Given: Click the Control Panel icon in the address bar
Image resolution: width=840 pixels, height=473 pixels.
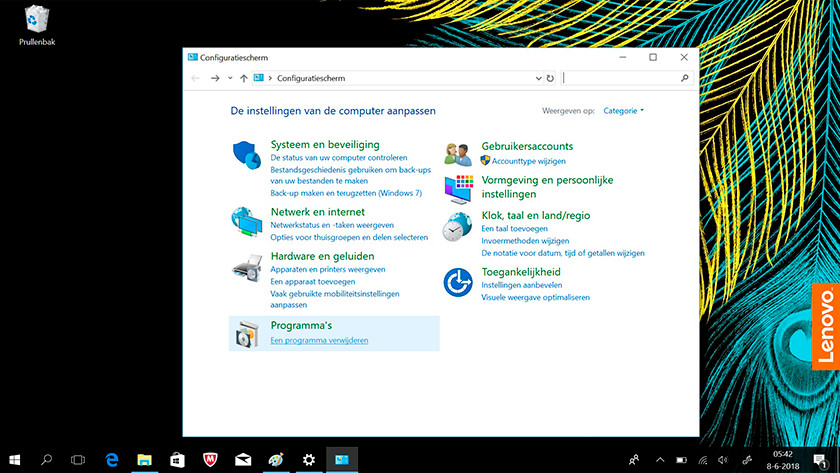Looking at the screenshot, I should (259, 78).
